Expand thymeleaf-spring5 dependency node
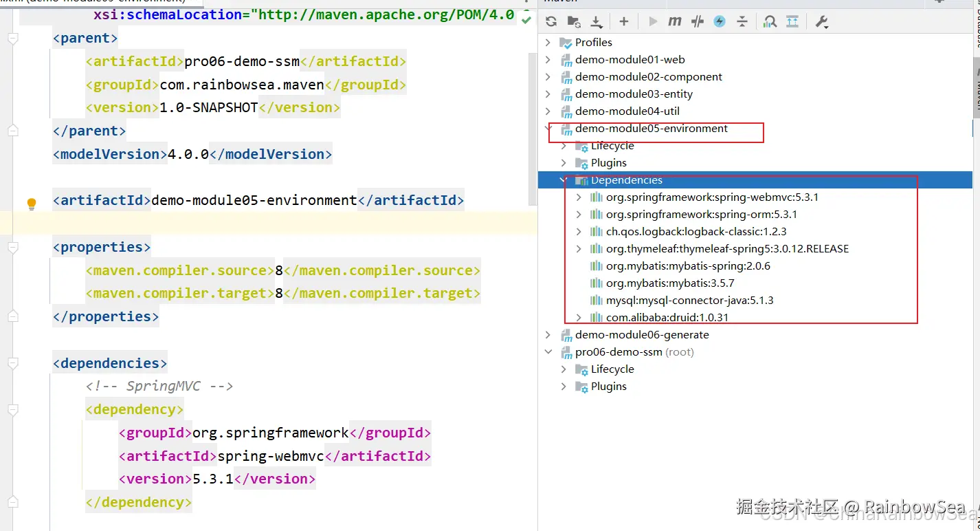This screenshot has width=980, height=531. tap(579, 249)
